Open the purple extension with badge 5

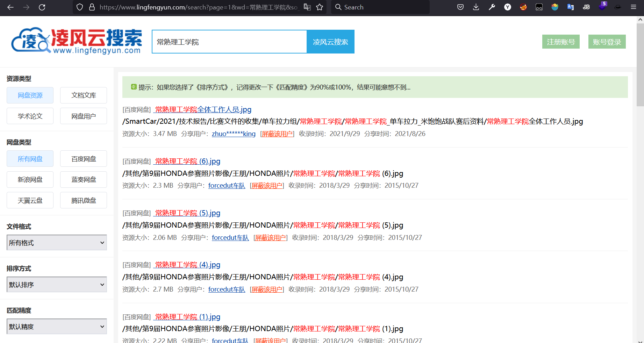(x=602, y=6)
